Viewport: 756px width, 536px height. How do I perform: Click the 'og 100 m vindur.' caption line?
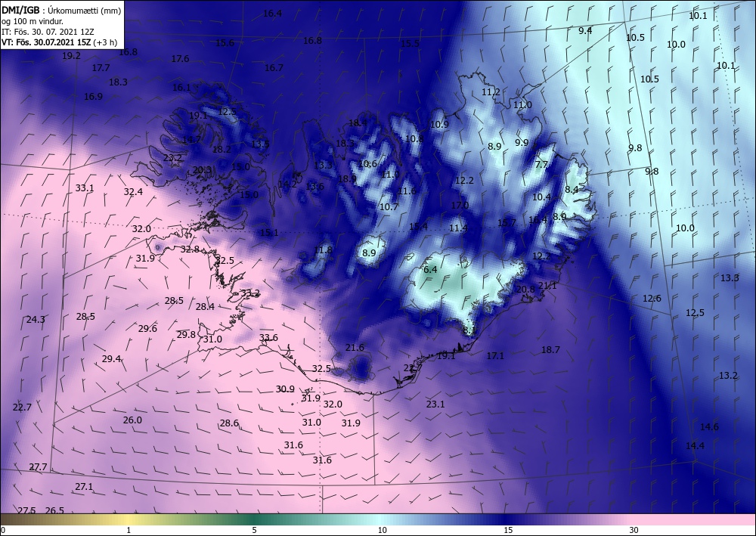pos(33,20)
